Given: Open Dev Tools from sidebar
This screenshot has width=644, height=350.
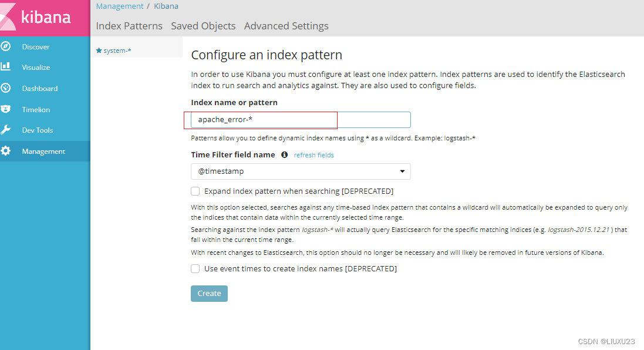Looking at the screenshot, I should click(38, 130).
